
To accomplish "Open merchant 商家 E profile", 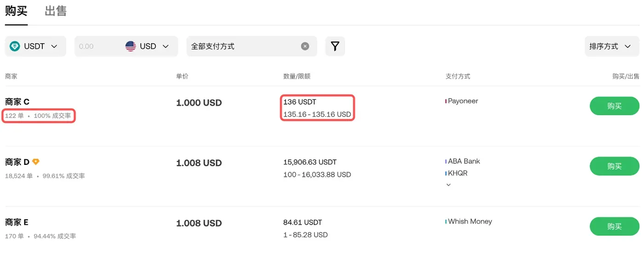I will tap(17, 222).
